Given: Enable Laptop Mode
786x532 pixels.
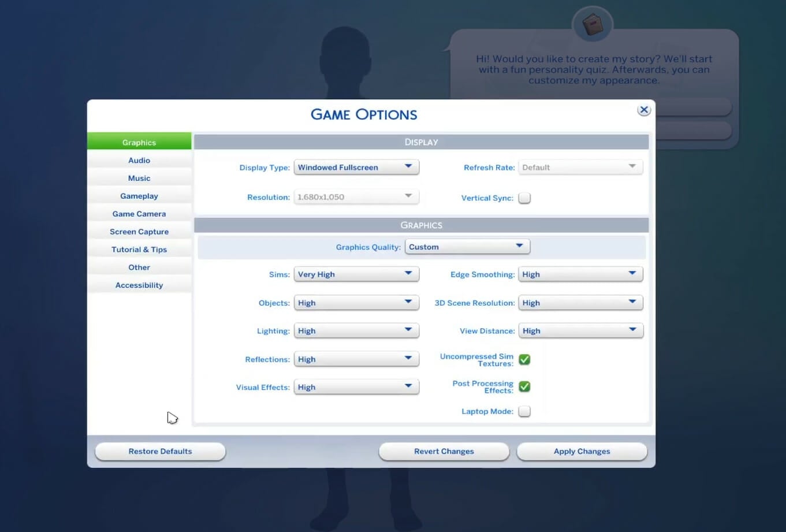Looking at the screenshot, I should pos(524,411).
